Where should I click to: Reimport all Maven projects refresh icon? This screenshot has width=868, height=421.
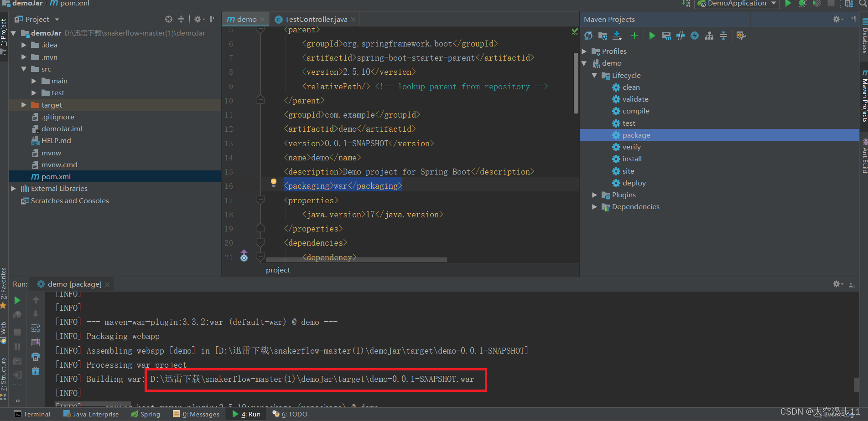click(x=588, y=36)
